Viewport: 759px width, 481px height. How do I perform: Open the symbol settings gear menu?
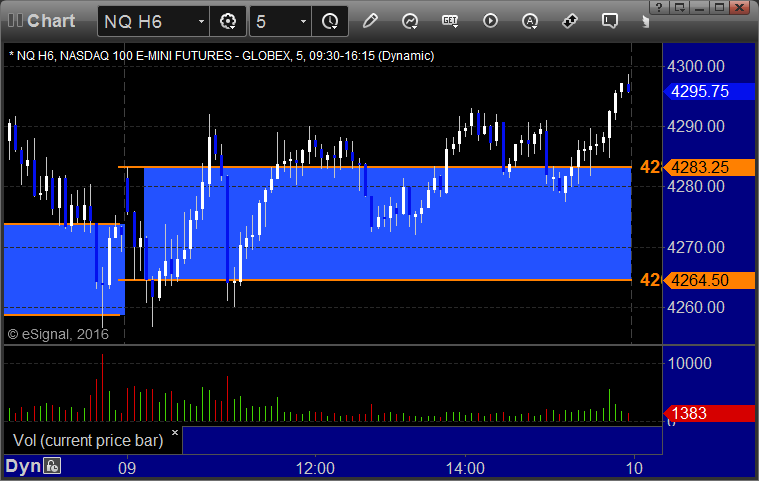coord(228,21)
